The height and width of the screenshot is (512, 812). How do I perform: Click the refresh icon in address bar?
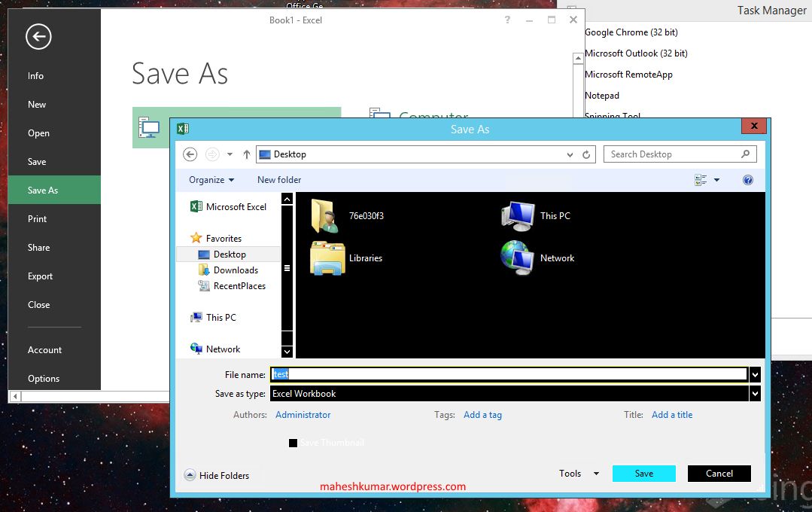click(586, 154)
